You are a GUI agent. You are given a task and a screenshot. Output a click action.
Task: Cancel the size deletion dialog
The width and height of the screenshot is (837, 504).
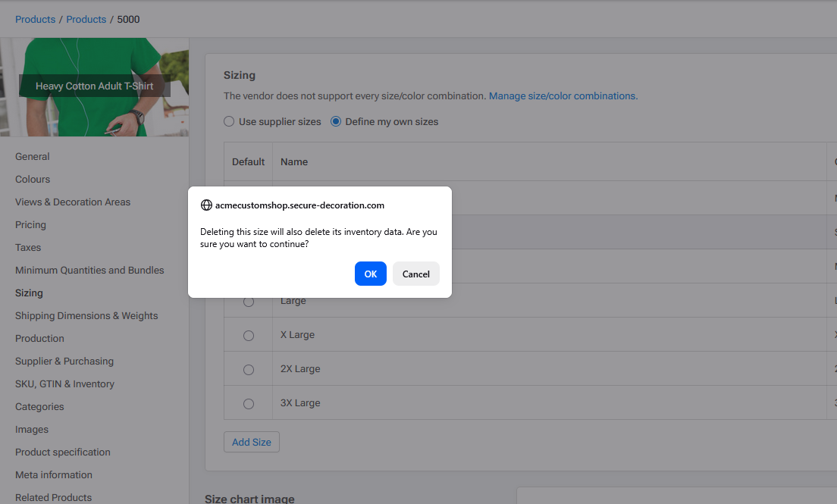(415, 274)
